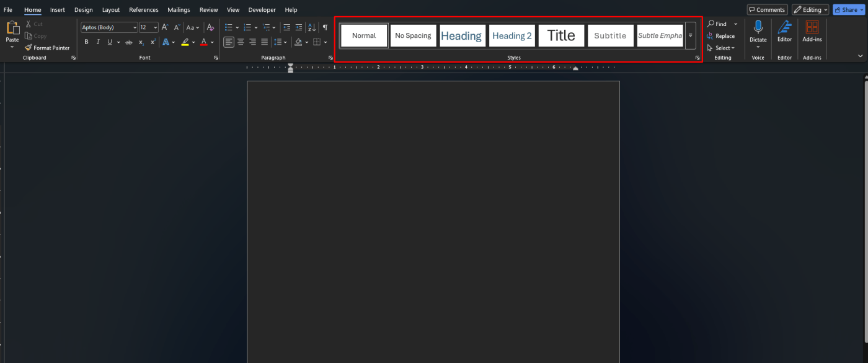Image resolution: width=868 pixels, height=363 pixels.
Task: Open the Add-ins gallery
Action: [x=812, y=31]
